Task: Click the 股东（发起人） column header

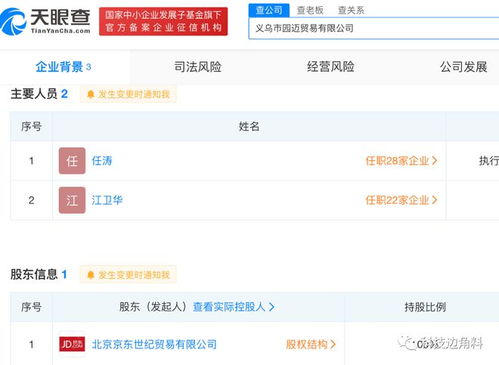Action: 153,307
